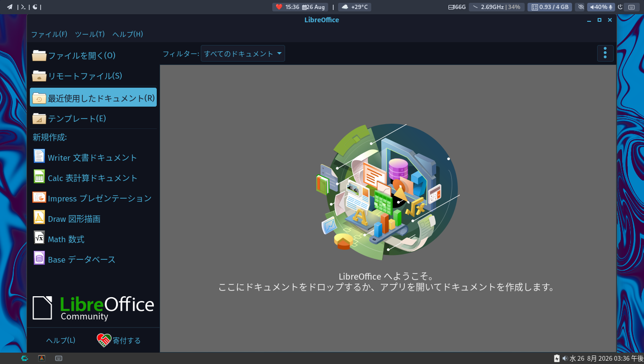The width and height of the screenshot is (644, 364).
Task: Click the Impress presentation icon
Action: coord(39,197)
